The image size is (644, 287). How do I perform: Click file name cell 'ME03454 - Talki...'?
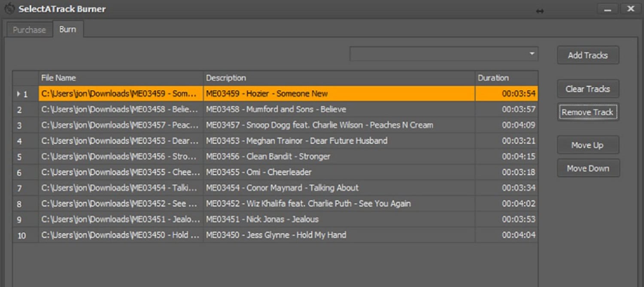point(121,188)
